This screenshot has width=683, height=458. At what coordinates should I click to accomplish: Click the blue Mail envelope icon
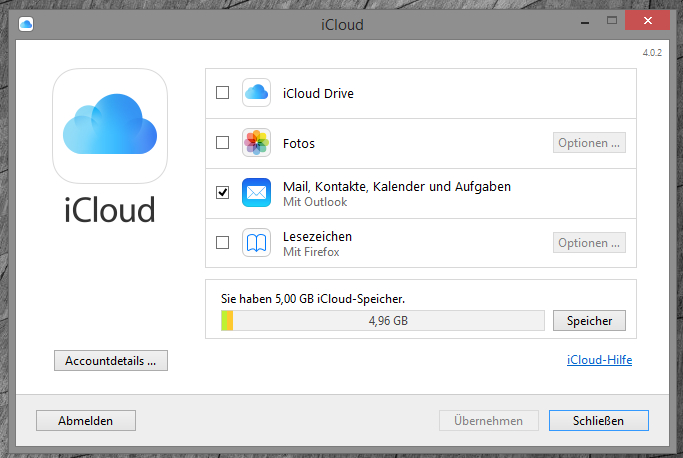click(x=256, y=192)
